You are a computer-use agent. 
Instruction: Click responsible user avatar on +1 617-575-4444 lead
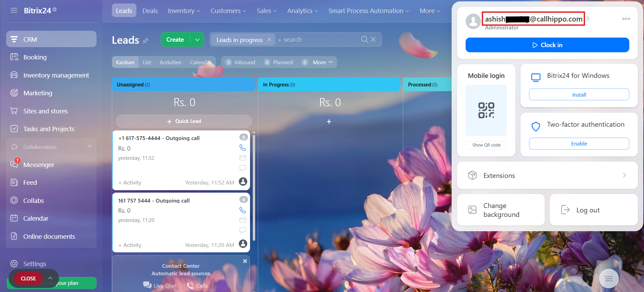[243, 181]
